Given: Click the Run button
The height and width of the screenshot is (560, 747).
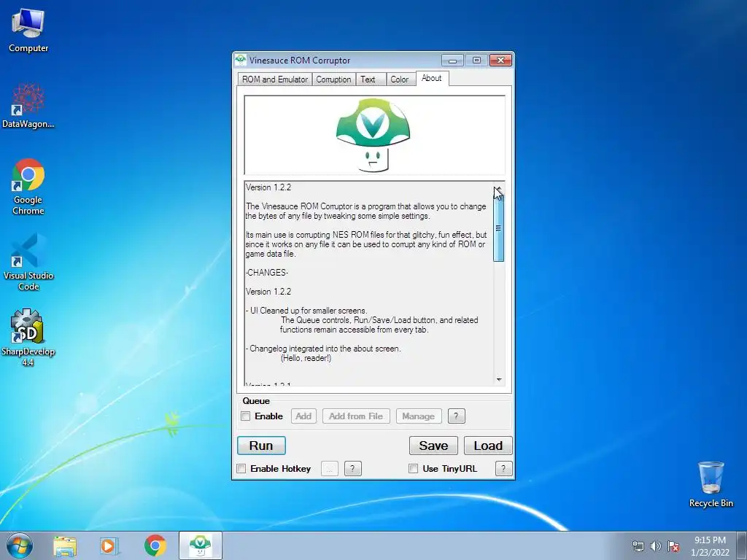Looking at the screenshot, I should pyautogui.click(x=262, y=446).
